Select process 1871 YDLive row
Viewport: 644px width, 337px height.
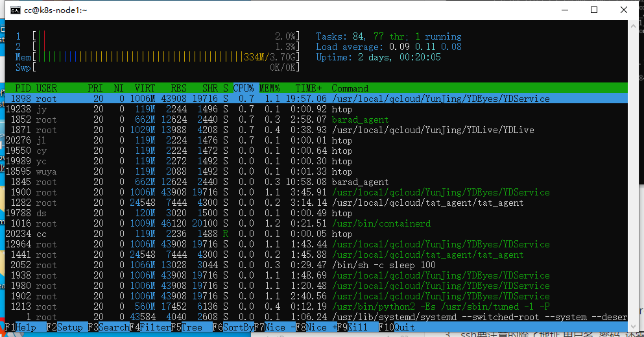pyautogui.click(x=316, y=130)
